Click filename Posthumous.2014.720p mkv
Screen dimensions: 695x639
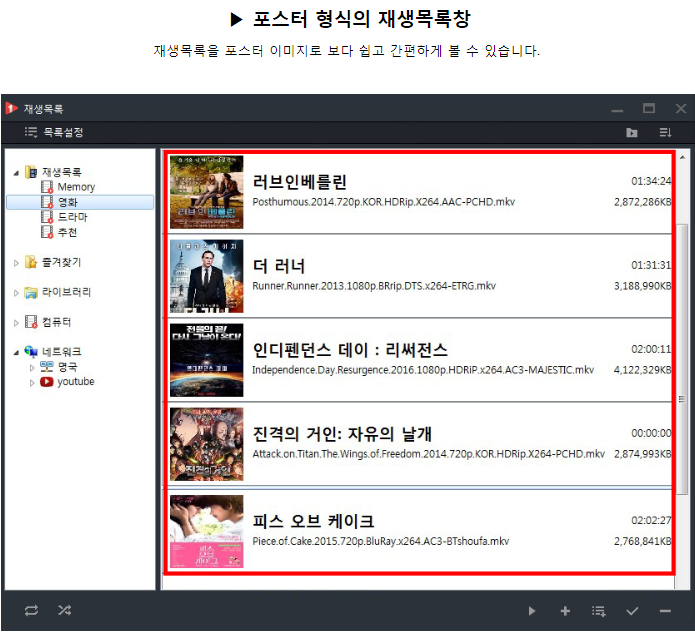[384, 202]
